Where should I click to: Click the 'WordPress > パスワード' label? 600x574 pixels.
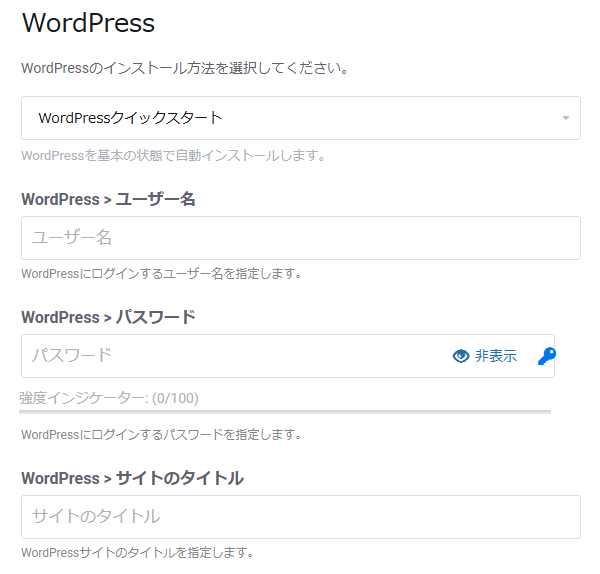108,317
